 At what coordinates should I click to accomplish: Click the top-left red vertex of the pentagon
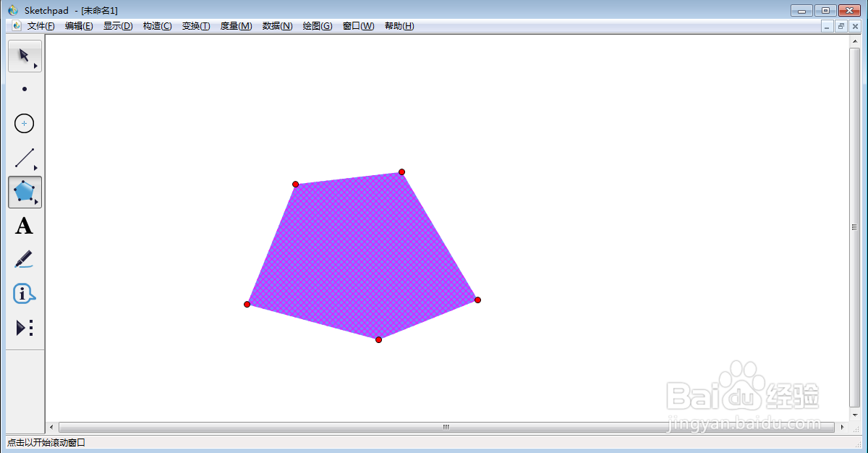coord(295,185)
